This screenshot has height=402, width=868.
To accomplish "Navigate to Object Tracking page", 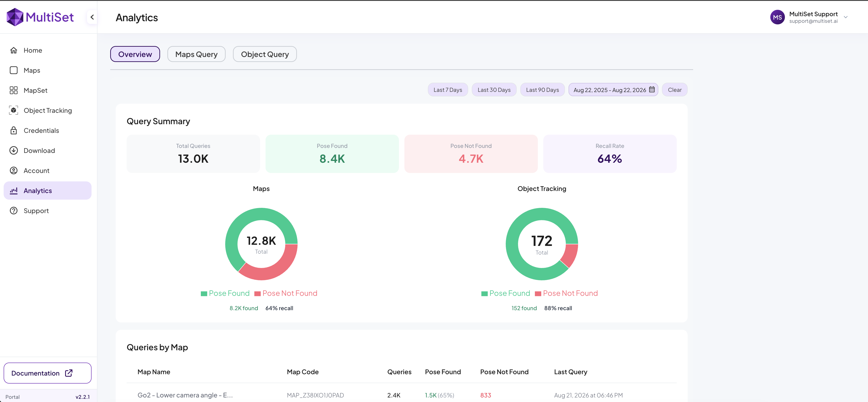I will click(x=48, y=110).
